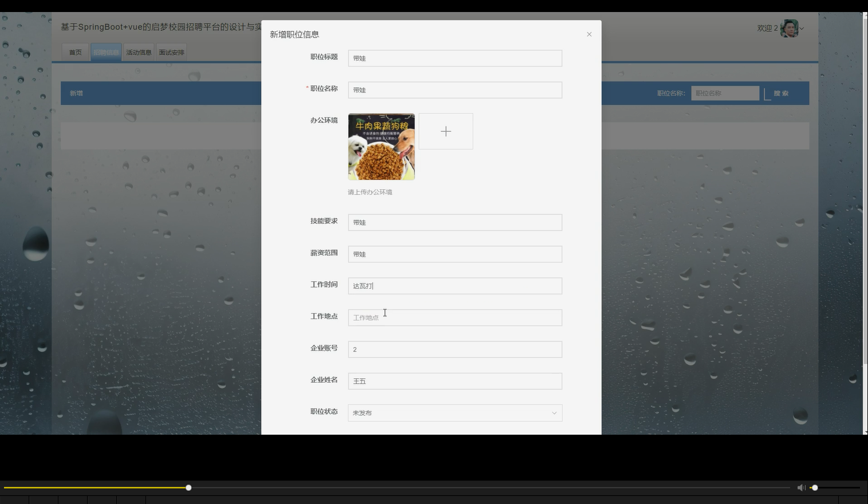Go to the 首页 tab
The image size is (868, 504).
76,52
